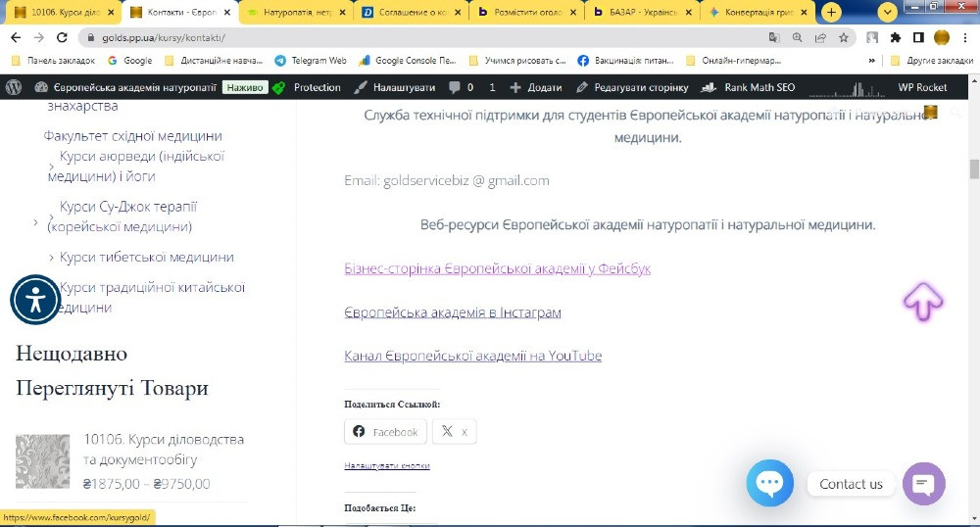Open the zoom magnifier icon in address bar
This screenshot has width=980, height=527.
(x=797, y=37)
